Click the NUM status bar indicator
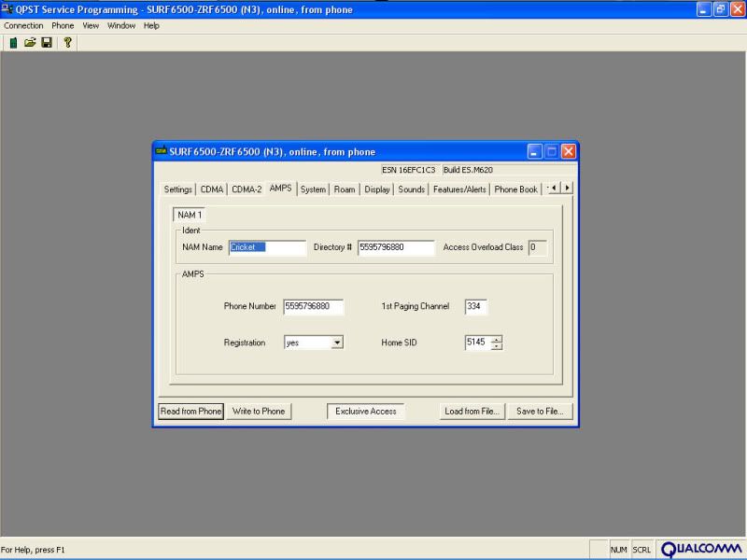747x560 pixels. coord(618,550)
